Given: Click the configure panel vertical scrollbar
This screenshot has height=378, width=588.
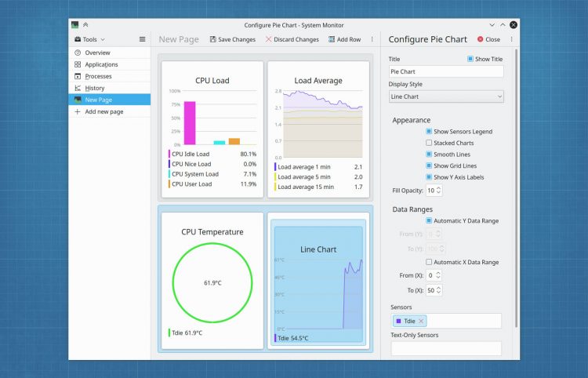Looking at the screenshot, I should tap(517, 187).
